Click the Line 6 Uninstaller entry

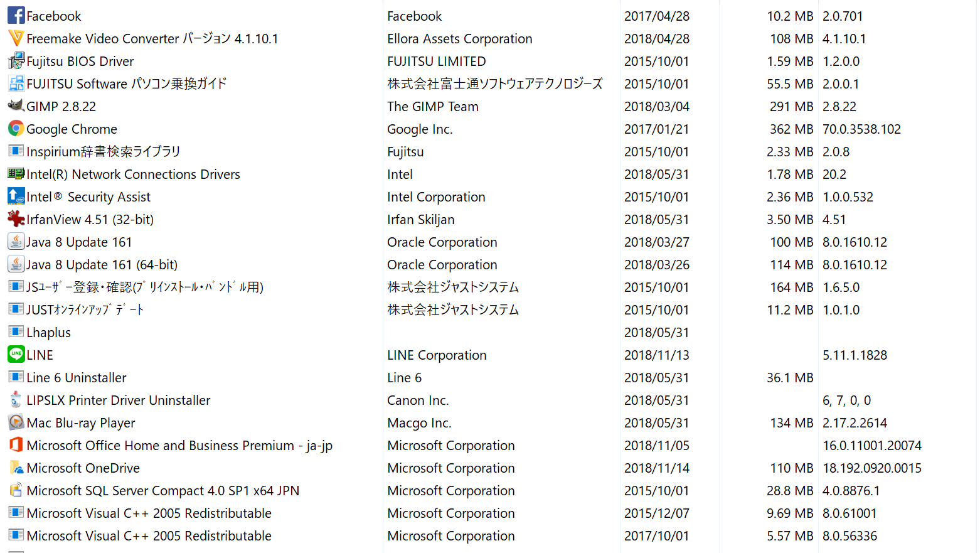pyautogui.click(x=77, y=378)
